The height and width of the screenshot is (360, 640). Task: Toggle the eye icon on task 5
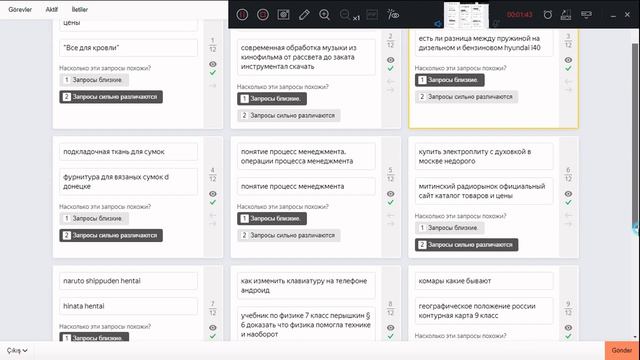391,194
